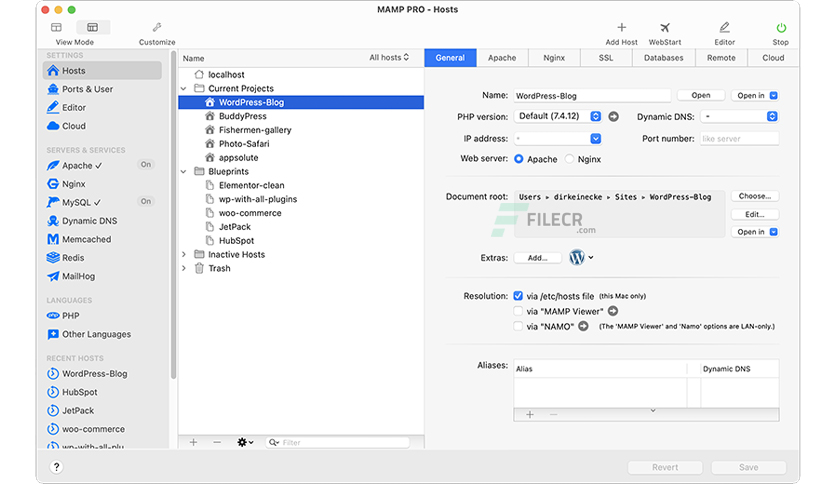This screenshot has width=836, height=484.
Task: Open the All hosts filter dropdown
Action: [389, 58]
